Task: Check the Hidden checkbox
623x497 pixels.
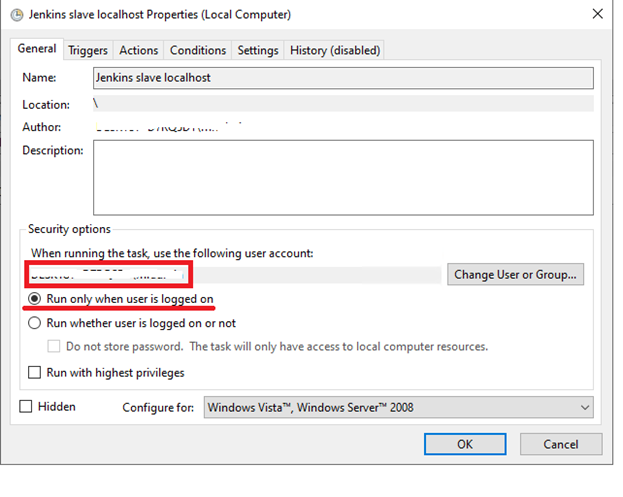Action: (x=26, y=406)
